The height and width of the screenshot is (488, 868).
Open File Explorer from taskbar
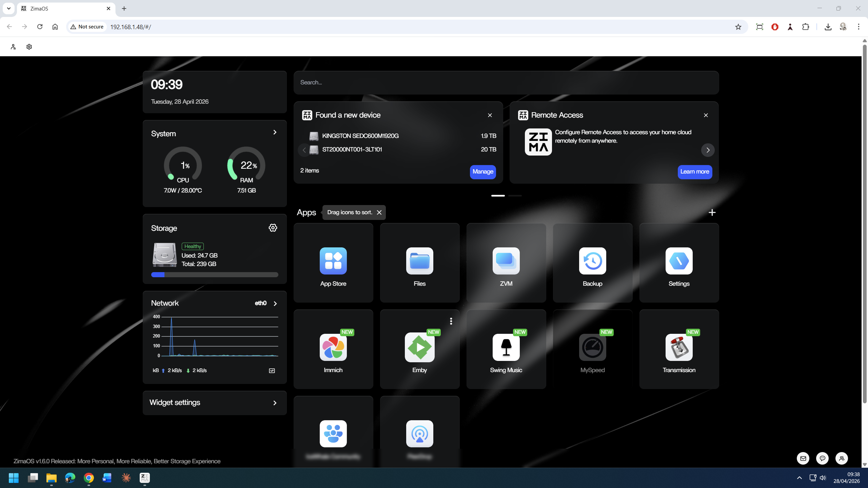(52, 478)
